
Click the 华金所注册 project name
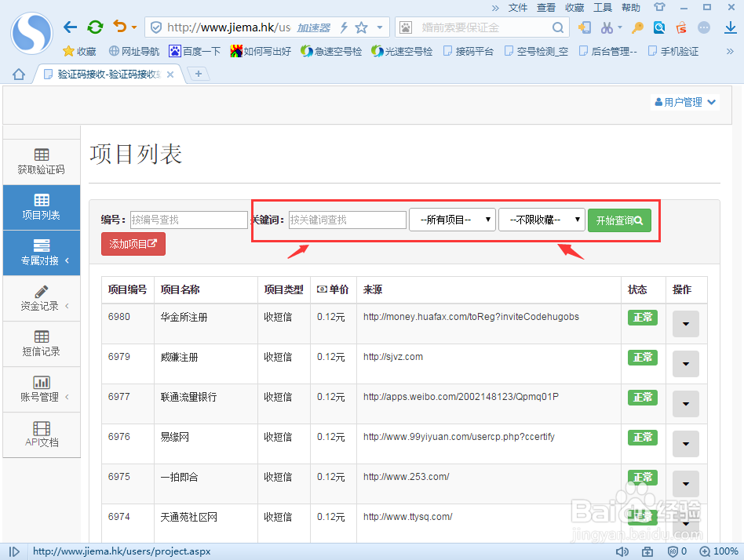click(184, 317)
